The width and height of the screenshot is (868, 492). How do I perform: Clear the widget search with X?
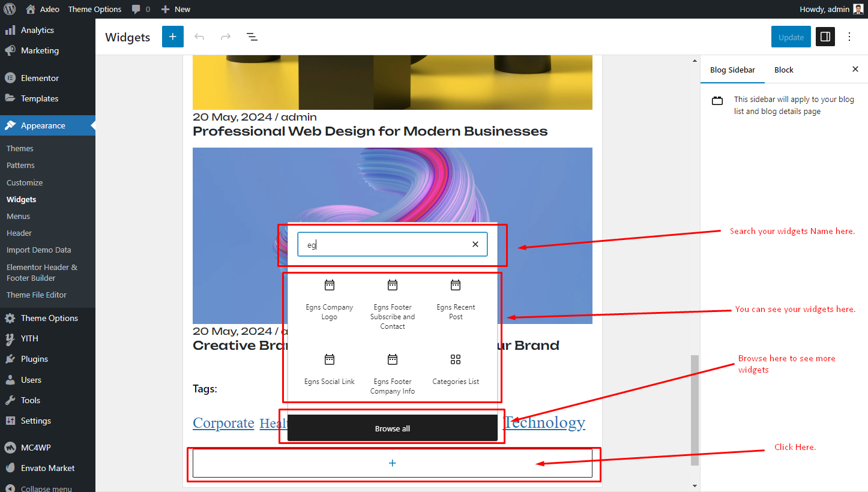(475, 244)
